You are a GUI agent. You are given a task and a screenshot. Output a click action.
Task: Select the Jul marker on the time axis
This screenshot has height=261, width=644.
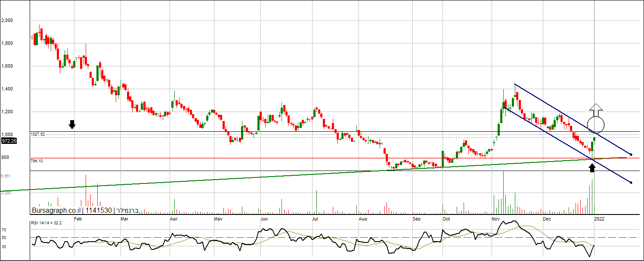click(x=315, y=219)
